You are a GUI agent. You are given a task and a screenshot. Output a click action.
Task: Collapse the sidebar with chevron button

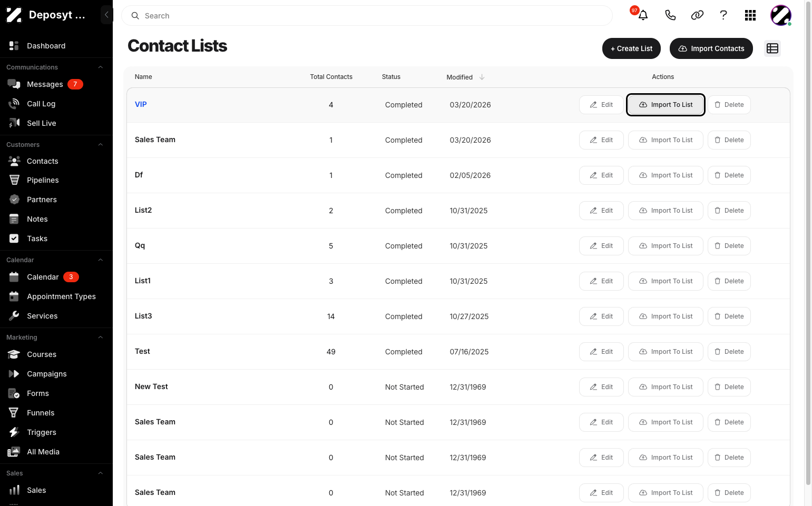click(x=106, y=15)
